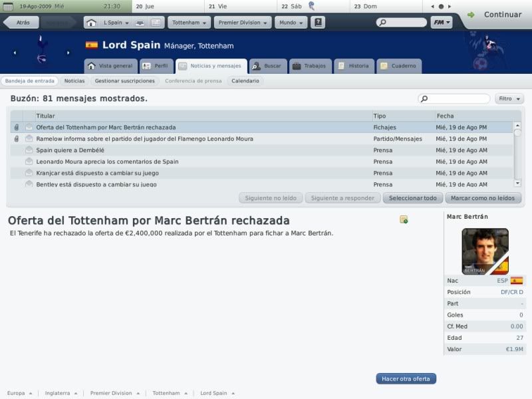Switch to the Cuaderno tab
Viewport: 532px width, 399px height.
[399, 66]
